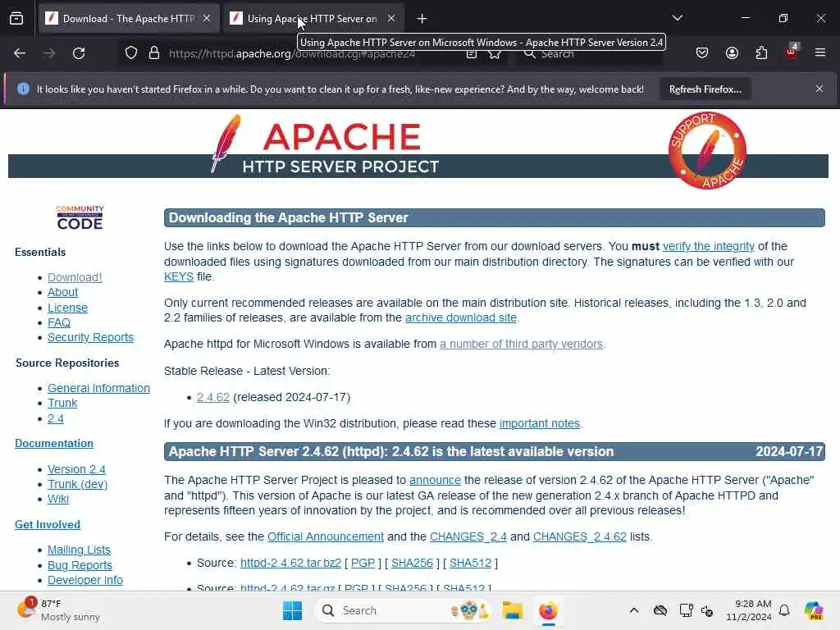
Task: Open the Mailing Lists link
Action: coord(79,550)
